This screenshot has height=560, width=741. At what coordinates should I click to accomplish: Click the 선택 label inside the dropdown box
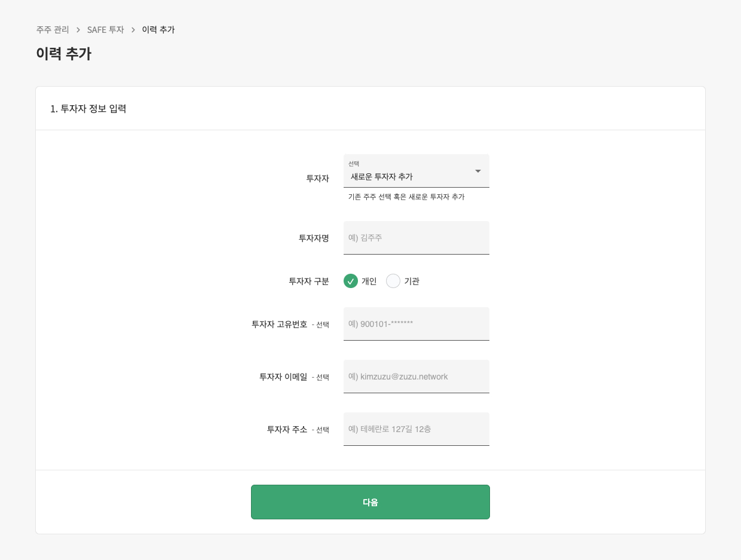tap(354, 163)
